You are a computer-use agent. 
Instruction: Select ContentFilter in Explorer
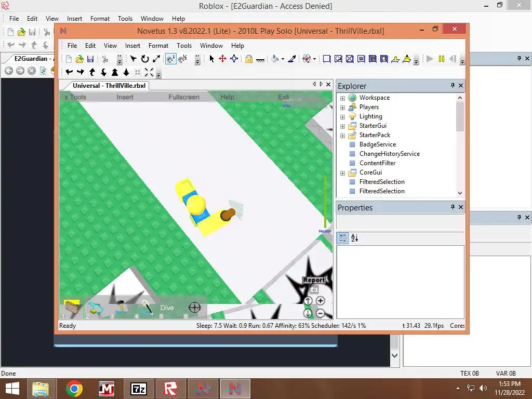(x=377, y=163)
